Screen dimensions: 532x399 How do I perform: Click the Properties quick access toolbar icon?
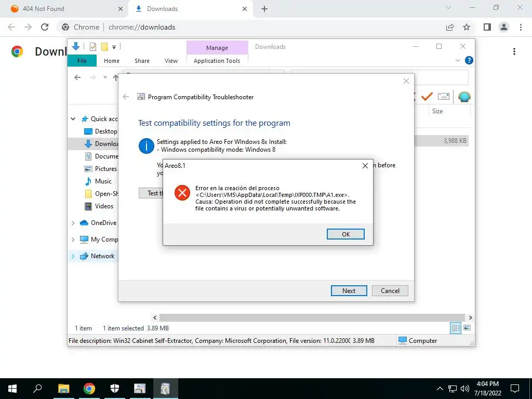click(92, 47)
